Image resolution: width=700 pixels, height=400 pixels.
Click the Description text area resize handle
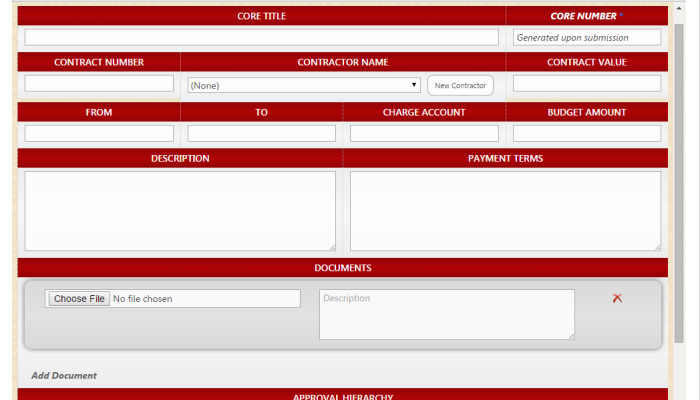tap(332, 247)
